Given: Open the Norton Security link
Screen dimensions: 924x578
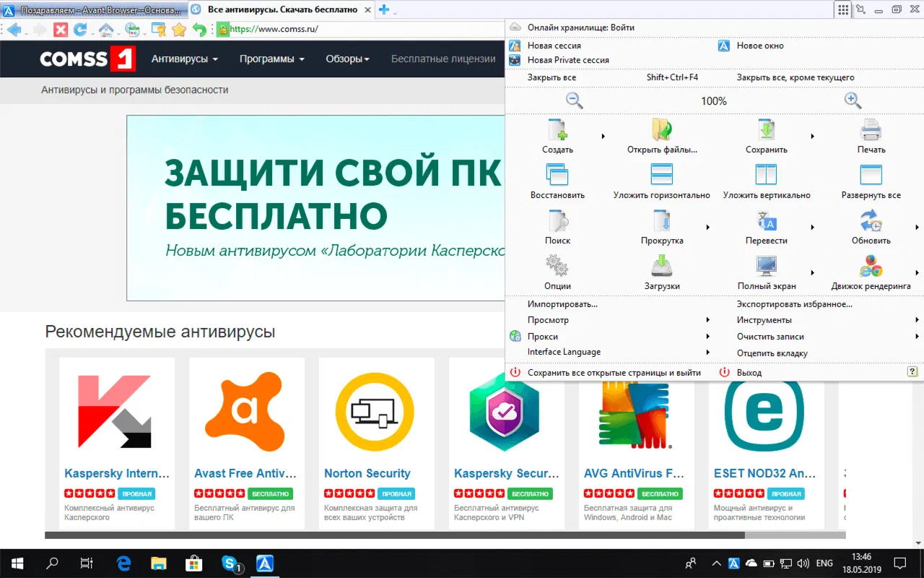Looking at the screenshot, I should click(367, 474).
